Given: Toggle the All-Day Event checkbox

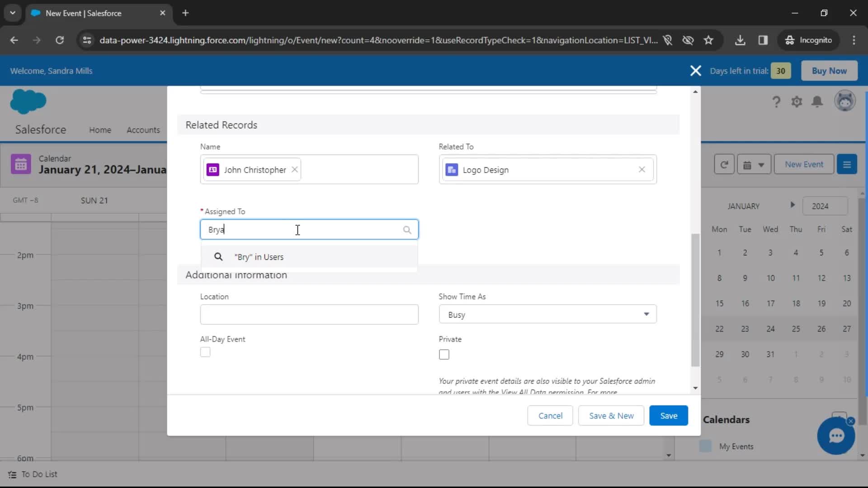Looking at the screenshot, I should pos(205,352).
